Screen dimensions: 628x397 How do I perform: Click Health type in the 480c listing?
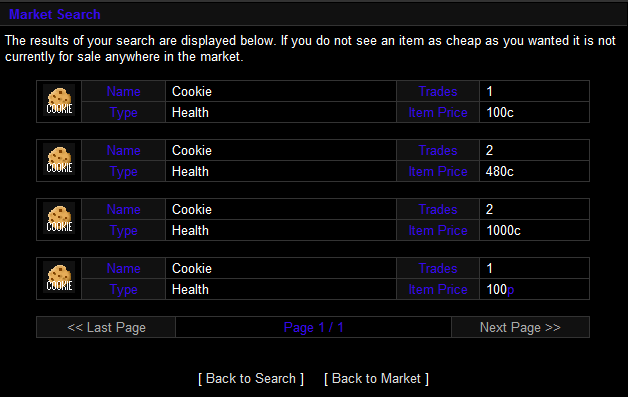(x=190, y=171)
